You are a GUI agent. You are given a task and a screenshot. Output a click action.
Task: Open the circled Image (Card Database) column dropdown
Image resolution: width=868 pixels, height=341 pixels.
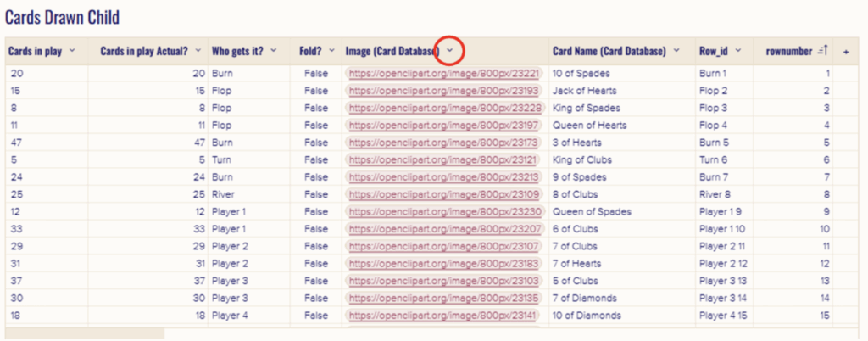tap(449, 51)
